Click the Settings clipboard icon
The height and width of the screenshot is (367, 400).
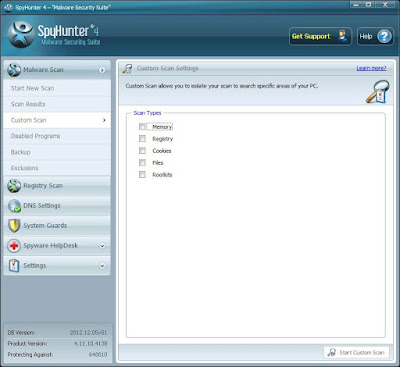(14, 266)
